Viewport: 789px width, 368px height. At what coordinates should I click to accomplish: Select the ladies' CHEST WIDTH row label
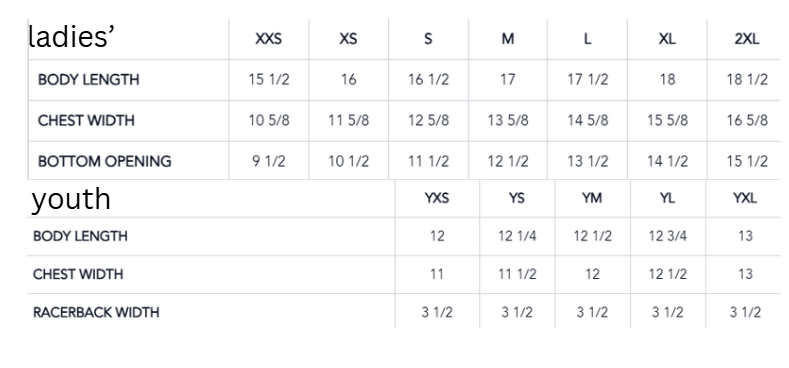click(87, 121)
